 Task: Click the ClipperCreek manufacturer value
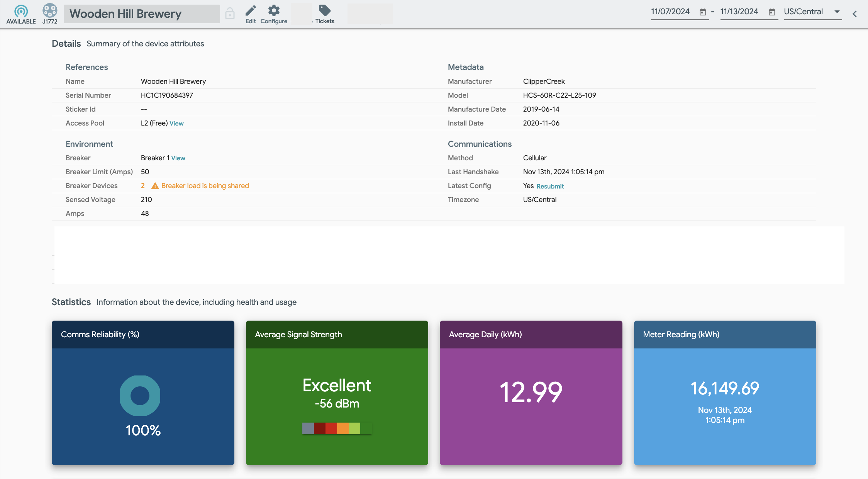(544, 82)
